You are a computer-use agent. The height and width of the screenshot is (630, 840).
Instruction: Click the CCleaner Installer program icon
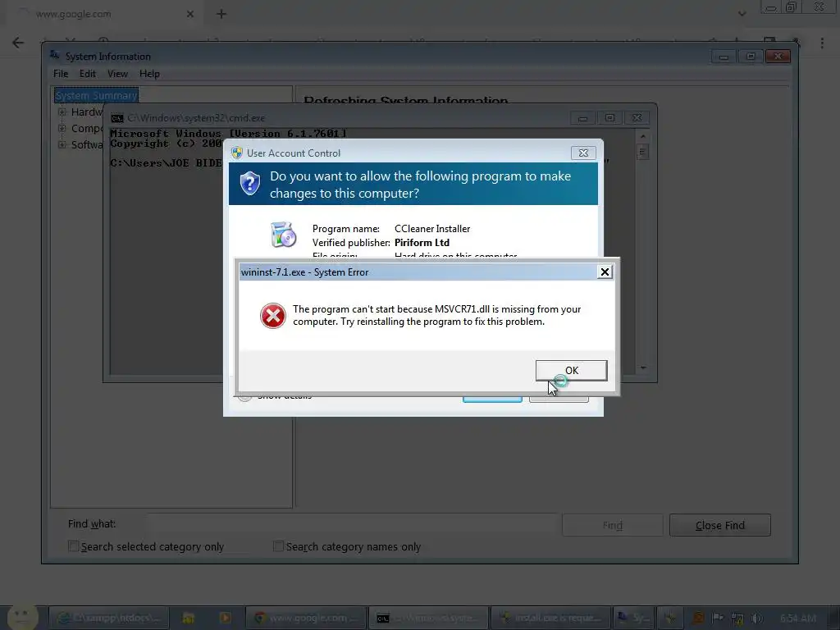point(283,235)
